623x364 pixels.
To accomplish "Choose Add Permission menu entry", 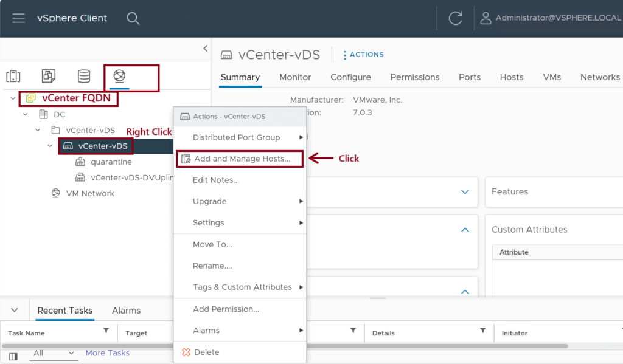I will point(240,309).
